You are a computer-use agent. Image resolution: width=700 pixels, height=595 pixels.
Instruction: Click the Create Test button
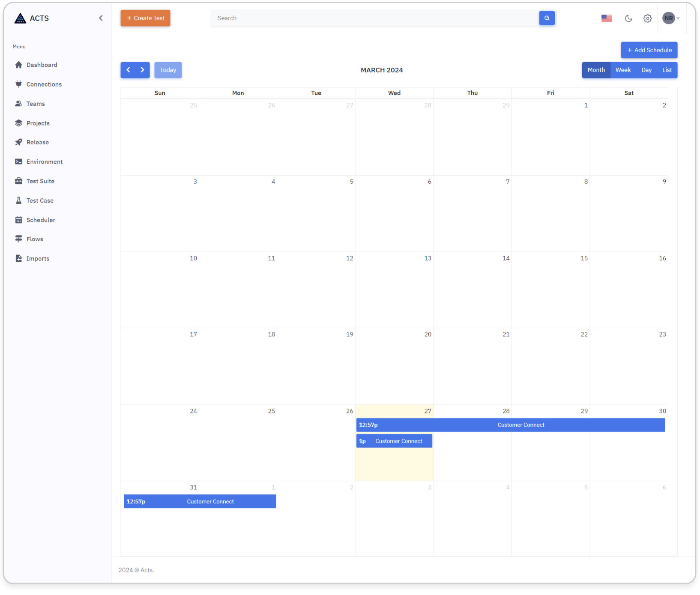[145, 18]
